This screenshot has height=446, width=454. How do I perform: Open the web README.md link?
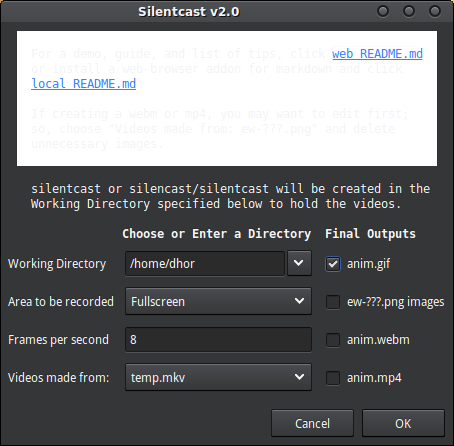pyautogui.click(x=377, y=54)
